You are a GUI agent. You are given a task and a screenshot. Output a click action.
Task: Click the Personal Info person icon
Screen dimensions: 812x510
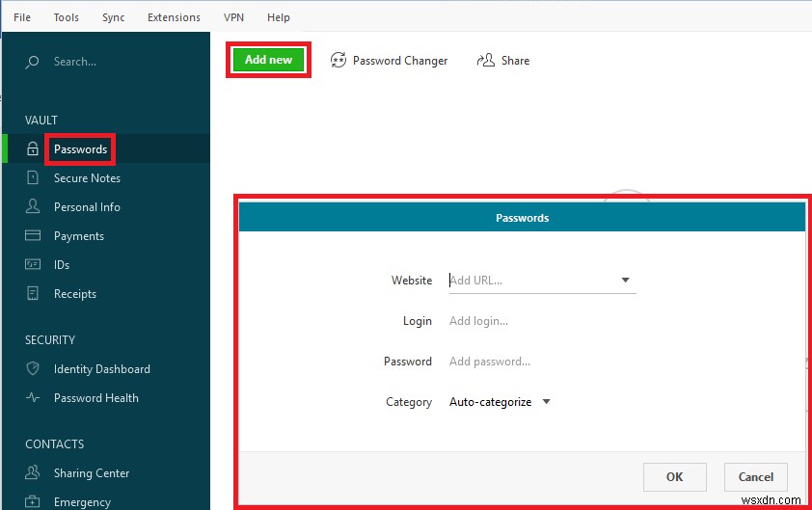(x=33, y=206)
